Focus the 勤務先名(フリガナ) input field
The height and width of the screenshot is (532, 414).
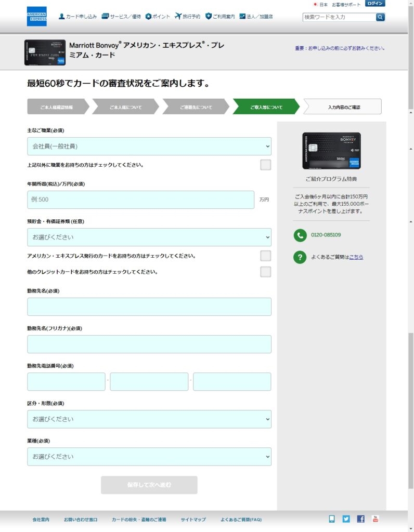(149, 344)
